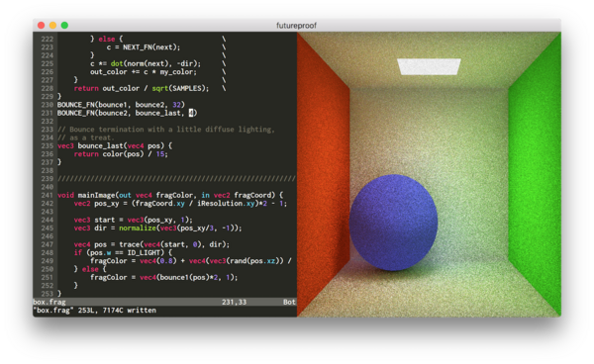Click the 231,33 cursor position indicator
The image size is (594, 364).
click(x=234, y=302)
